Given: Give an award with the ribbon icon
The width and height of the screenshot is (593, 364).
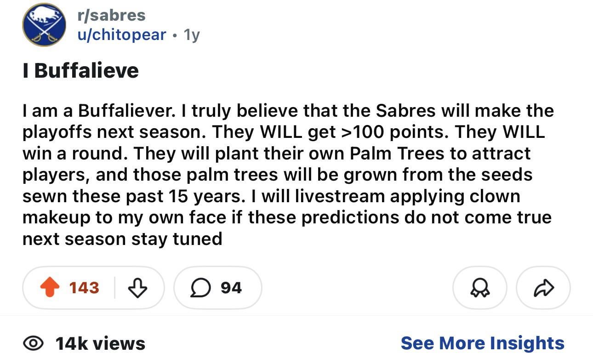Looking at the screenshot, I should pos(480,288).
